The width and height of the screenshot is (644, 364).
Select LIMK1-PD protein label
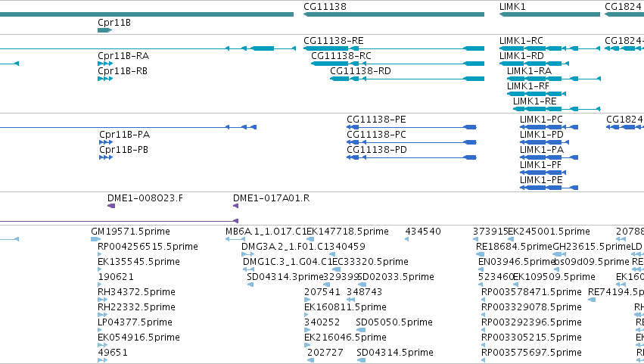point(542,135)
